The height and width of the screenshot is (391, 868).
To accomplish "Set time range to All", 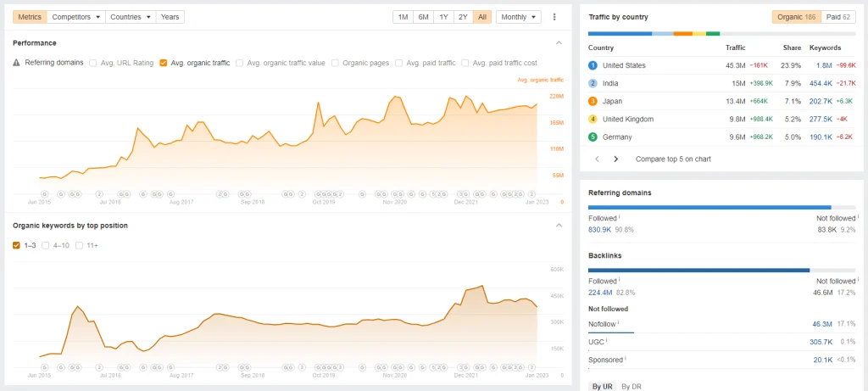I will tap(482, 17).
